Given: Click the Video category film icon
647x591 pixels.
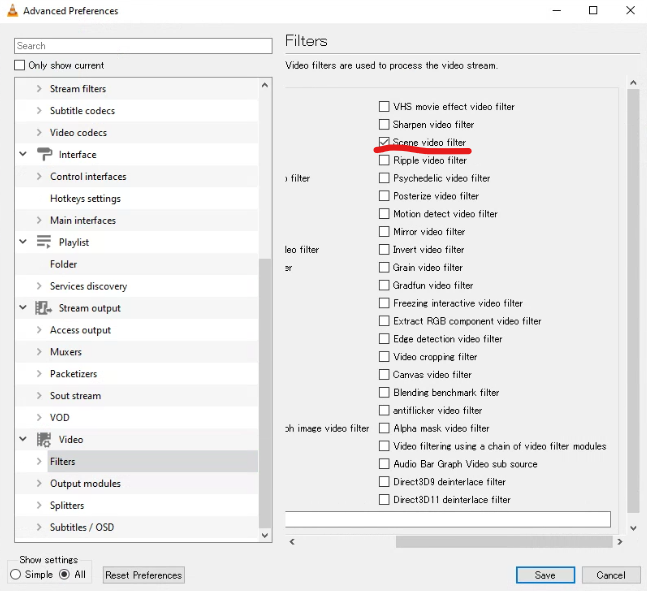Looking at the screenshot, I should [43, 440].
